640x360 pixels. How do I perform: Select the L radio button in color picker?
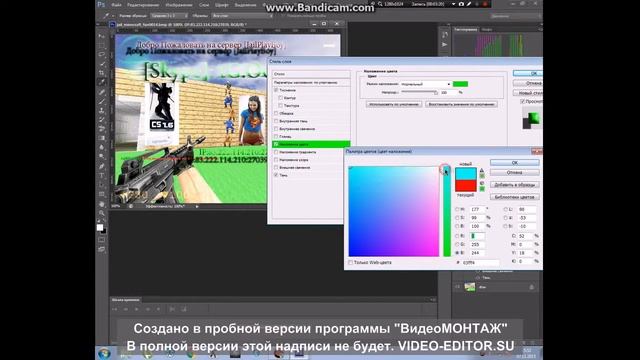[505, 209]
